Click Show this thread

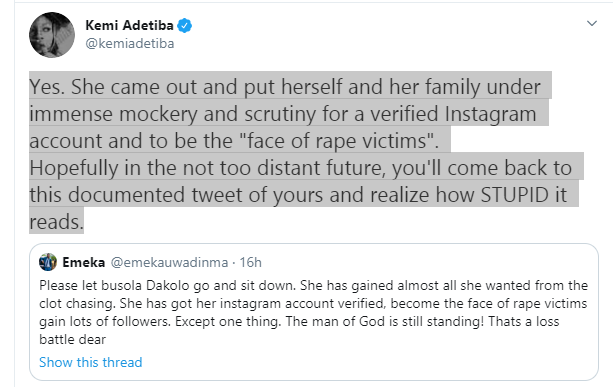point(91,362)
